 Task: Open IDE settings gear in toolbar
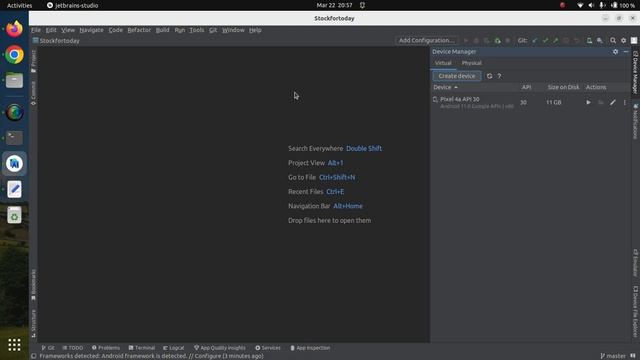[x=623, y=40]
